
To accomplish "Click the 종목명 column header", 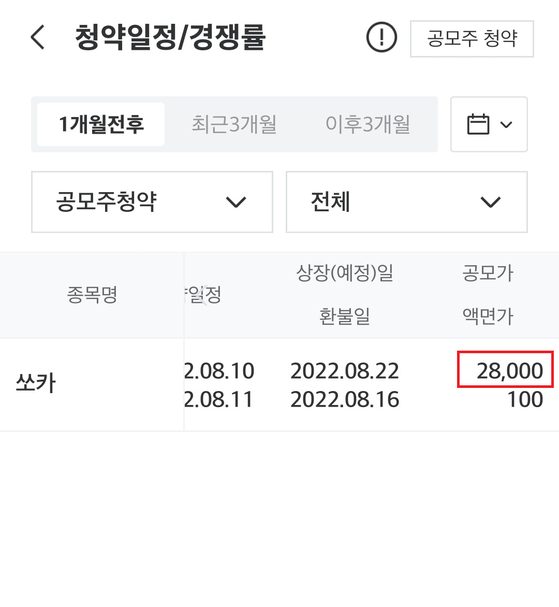I will point(92,295).
